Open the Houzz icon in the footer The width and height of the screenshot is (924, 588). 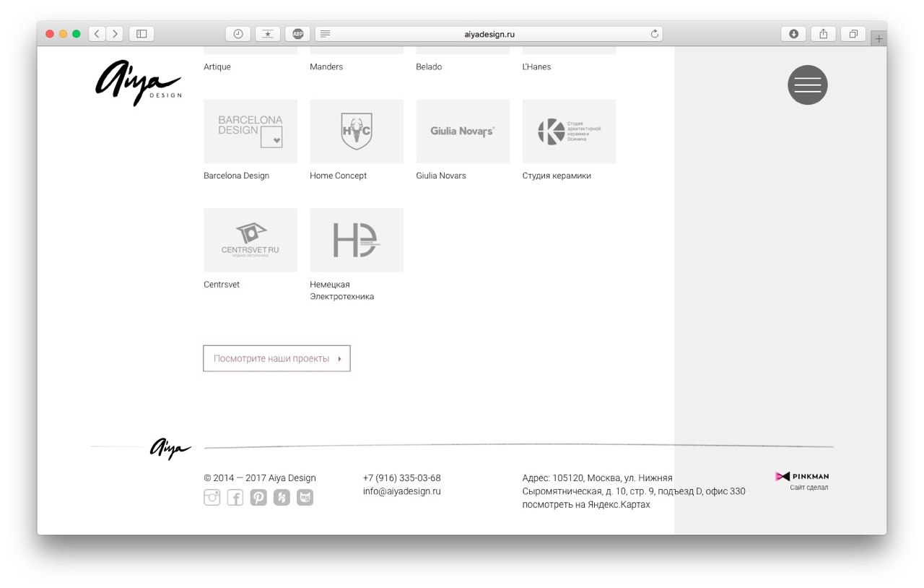click(x=282, y=498)
